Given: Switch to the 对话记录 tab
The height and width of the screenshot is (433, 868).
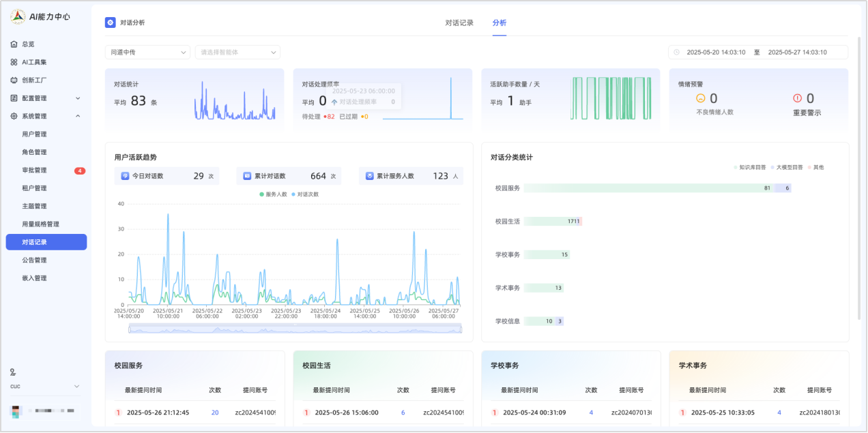Looking at the screenshot, I should click(x=459, y=23).
